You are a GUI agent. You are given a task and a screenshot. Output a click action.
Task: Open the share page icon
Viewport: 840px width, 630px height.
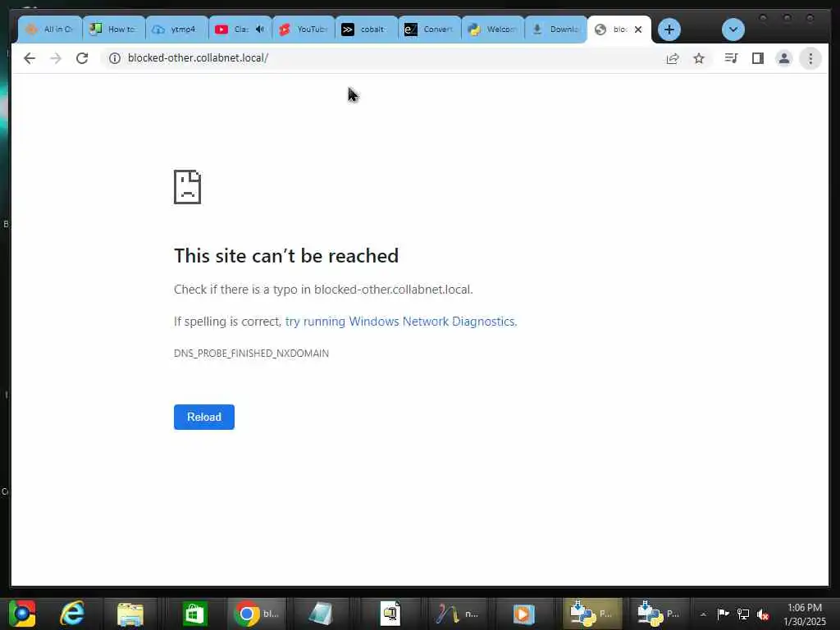[x=673, y=58]
